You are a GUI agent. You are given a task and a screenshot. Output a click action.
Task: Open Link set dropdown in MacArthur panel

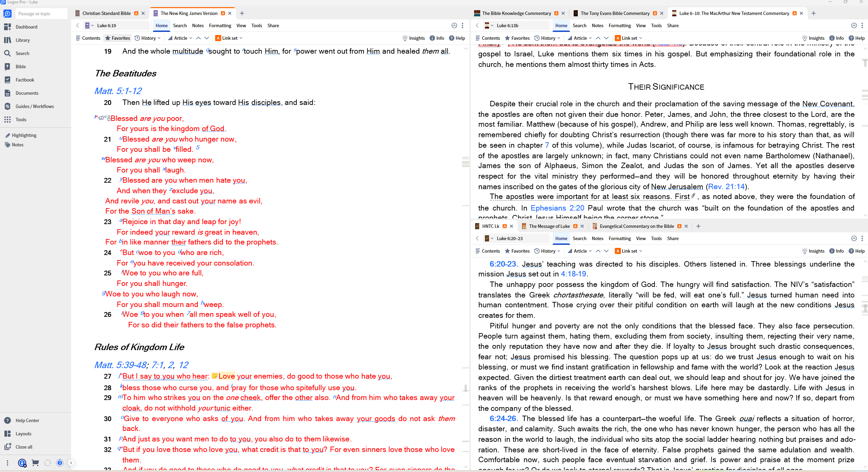(x=629, y=38)
